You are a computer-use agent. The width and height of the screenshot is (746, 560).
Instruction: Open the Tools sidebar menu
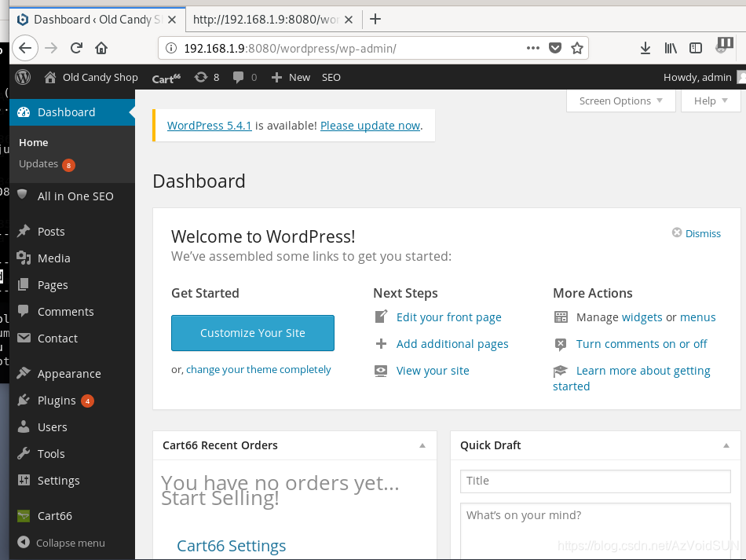(71, 454)
